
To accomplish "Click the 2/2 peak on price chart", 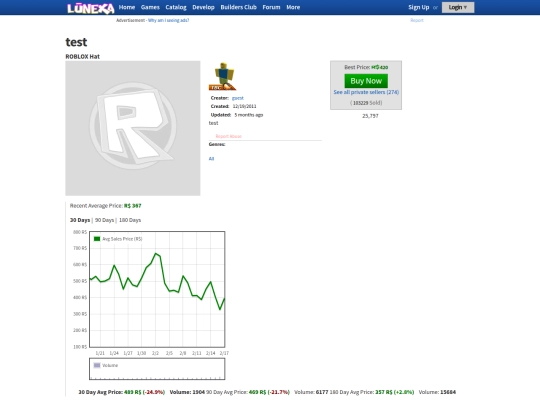I will (156, 254).
